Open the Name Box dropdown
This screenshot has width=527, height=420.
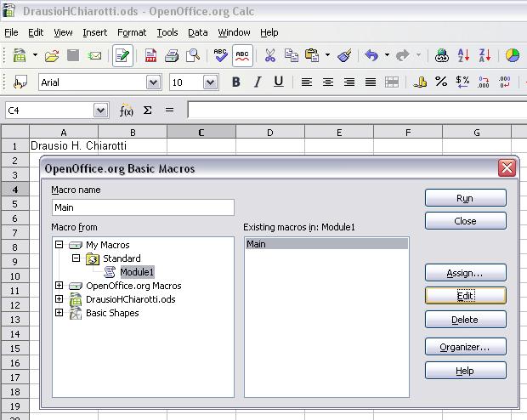pos(100,111)
